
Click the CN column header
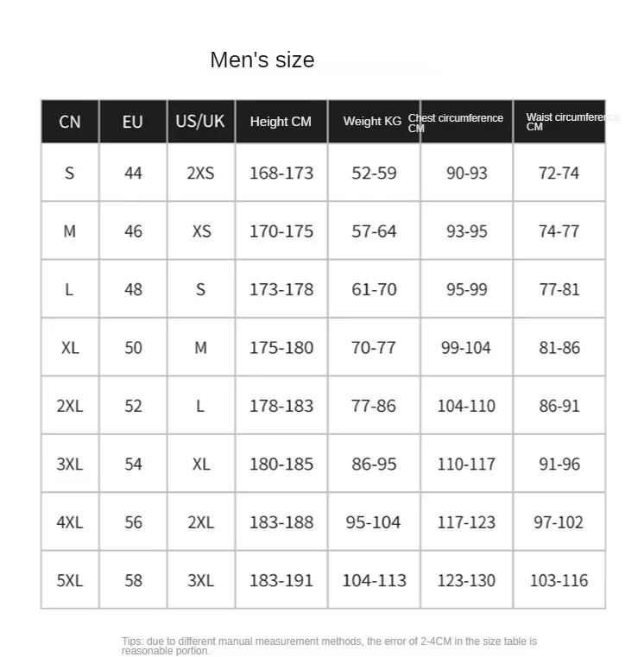[x=70, y=122]
